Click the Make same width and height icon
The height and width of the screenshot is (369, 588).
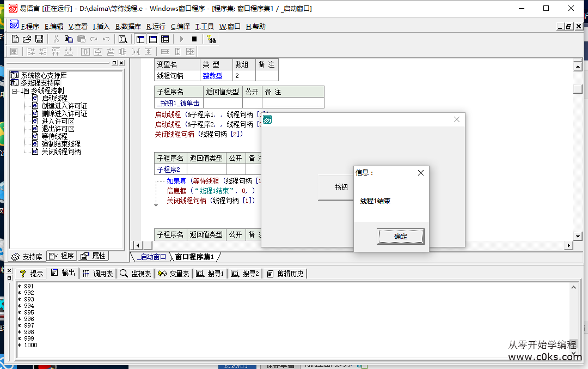coord(191,52)
